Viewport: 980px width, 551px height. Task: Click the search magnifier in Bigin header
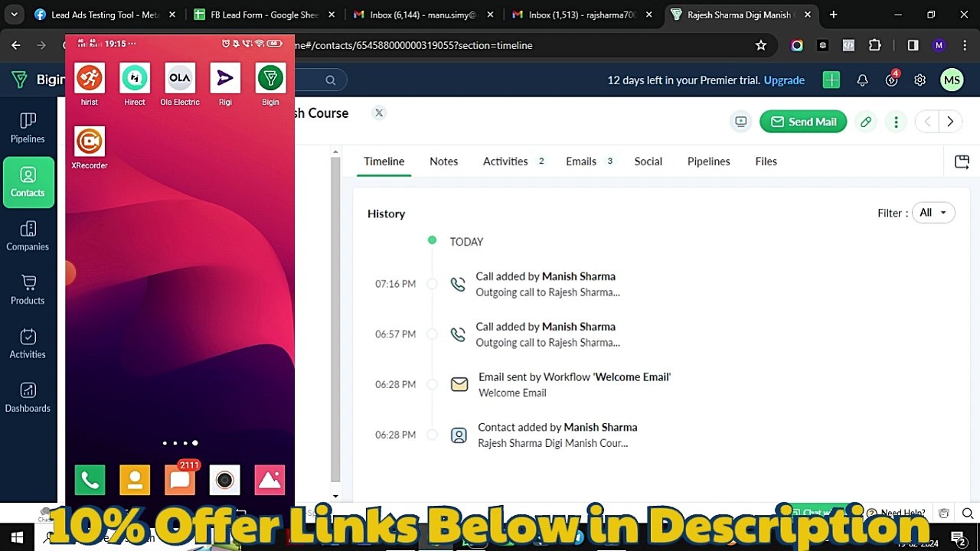330,80
